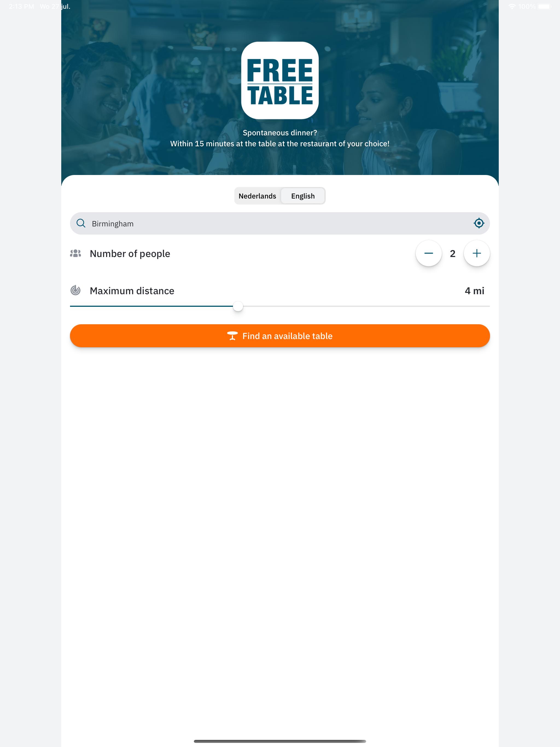
Task: Click the Birmingham location search field
Action: pyautogui.click(x=280, y=224)
